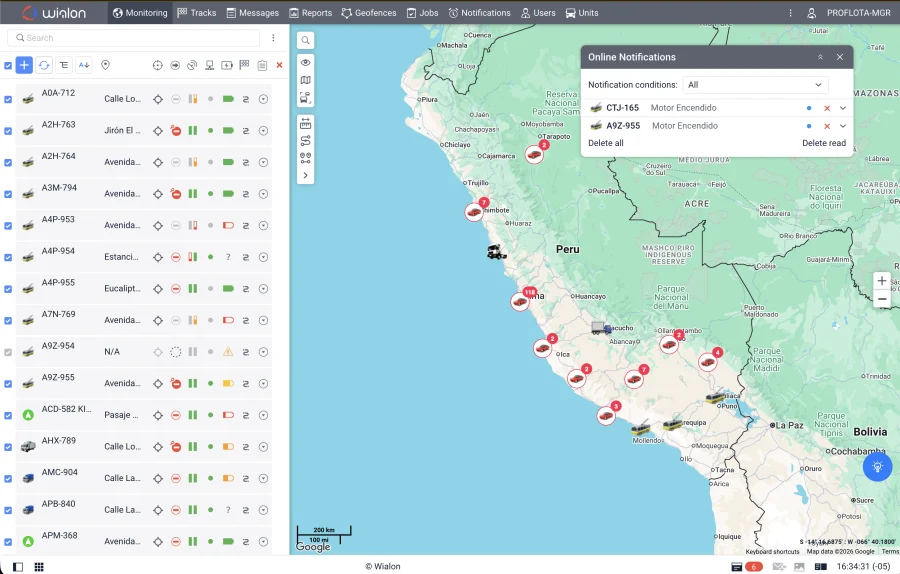
Task: Track A2H-764 on map via crosshair icon
Action: point(158,162)
